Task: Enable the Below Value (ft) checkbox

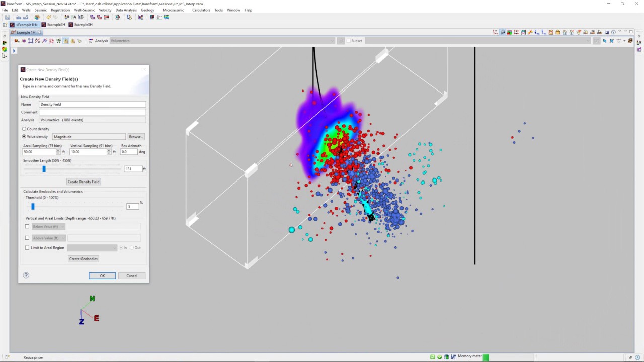Action: coord(27,227)
